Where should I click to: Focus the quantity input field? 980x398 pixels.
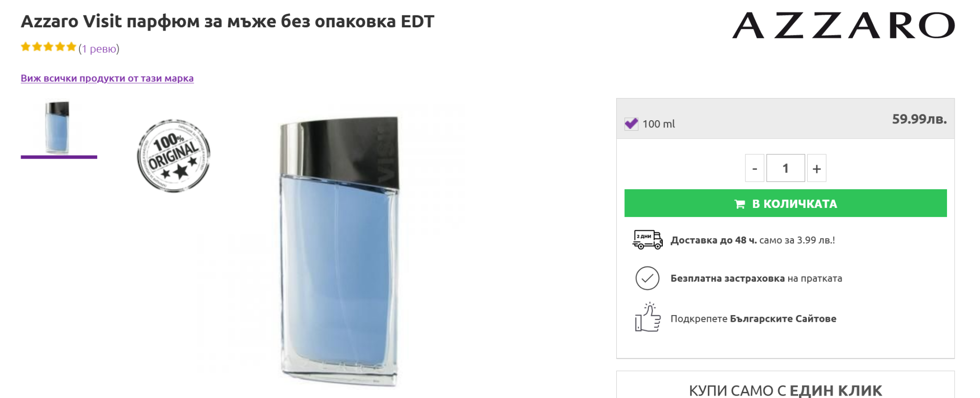coord(785,168)
